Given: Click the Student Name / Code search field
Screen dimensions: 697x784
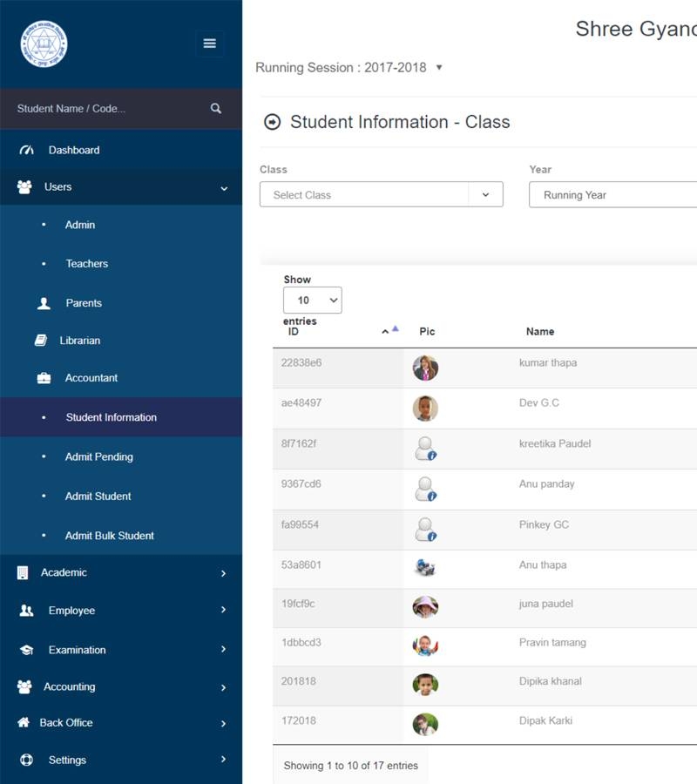Looking at the screenshot, I should tap(105, 109).
